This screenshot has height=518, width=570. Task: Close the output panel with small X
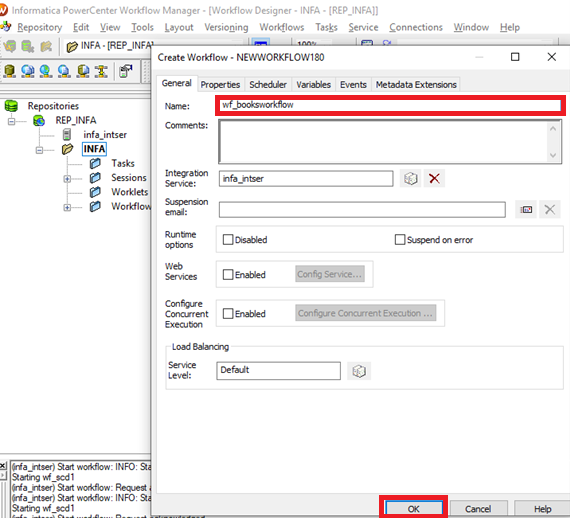point(3,466)
